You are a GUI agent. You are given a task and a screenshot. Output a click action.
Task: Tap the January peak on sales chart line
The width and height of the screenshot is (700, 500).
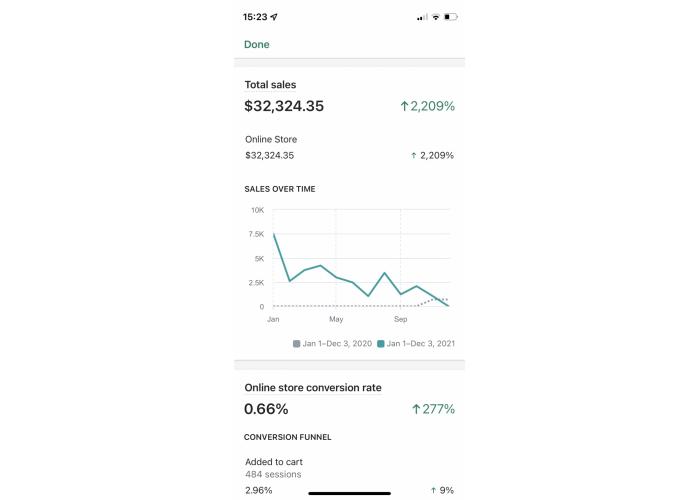coord(274,234)
